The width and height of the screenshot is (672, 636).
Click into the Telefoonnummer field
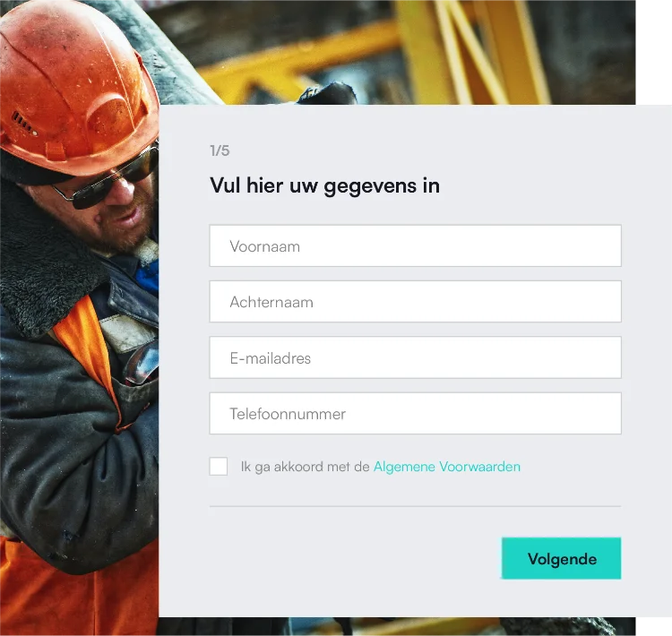click(415, 413)
